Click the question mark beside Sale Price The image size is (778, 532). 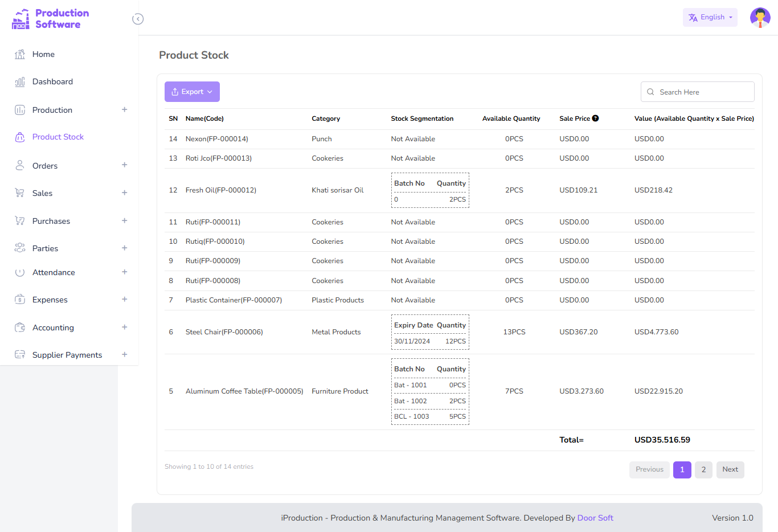[595, 118]
